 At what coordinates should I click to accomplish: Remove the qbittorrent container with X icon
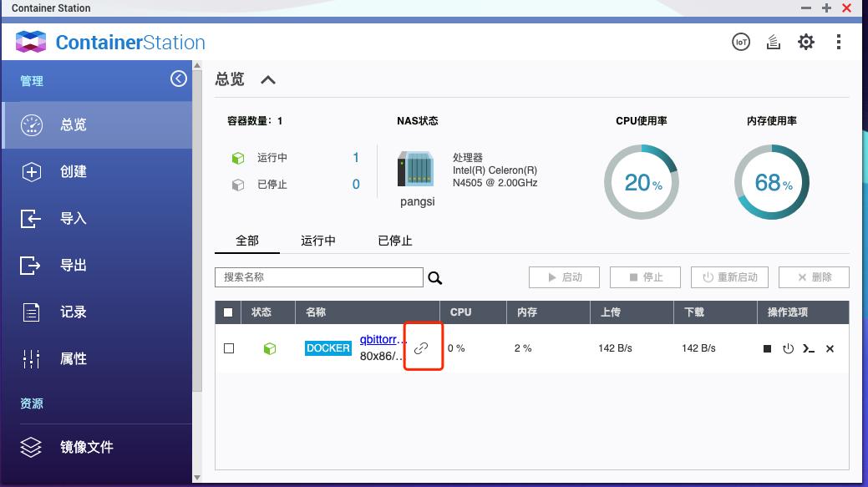[829, 348]
